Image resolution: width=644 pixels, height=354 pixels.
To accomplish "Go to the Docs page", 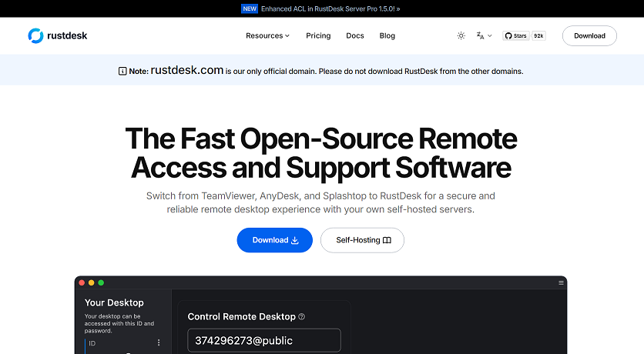I will pyautogui.click(x=354, y=35).
